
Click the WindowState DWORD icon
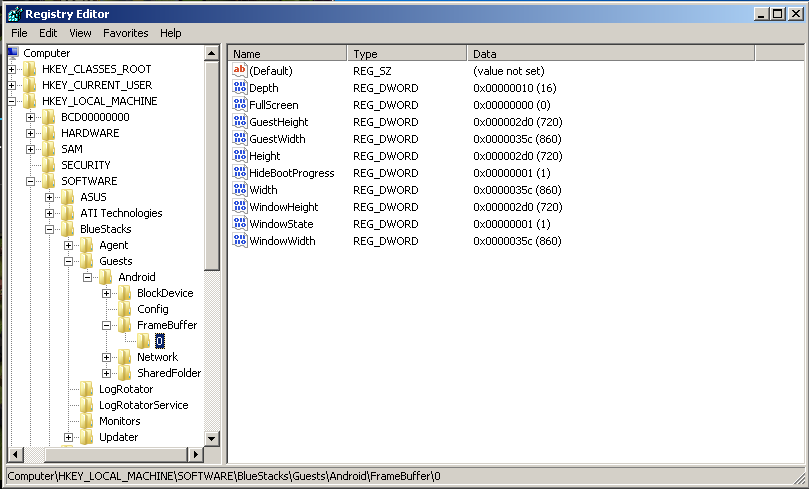coord(240,223)
